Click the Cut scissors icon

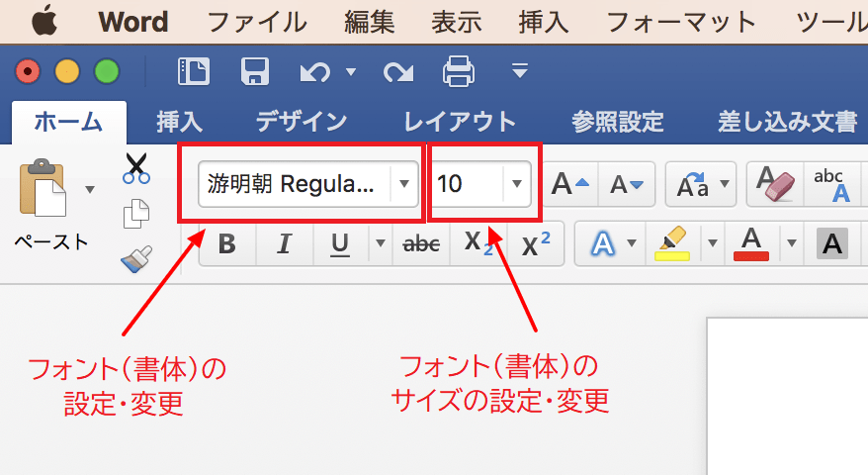135,168
